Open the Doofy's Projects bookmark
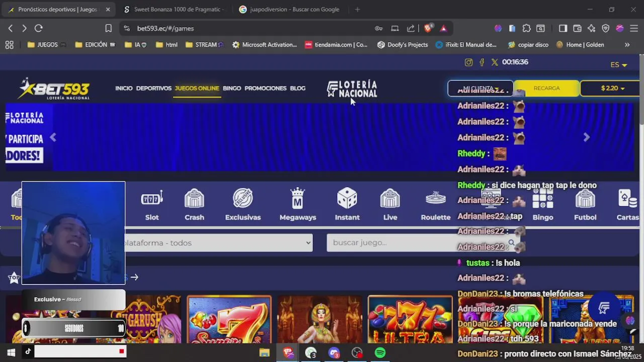 (403, 45)
